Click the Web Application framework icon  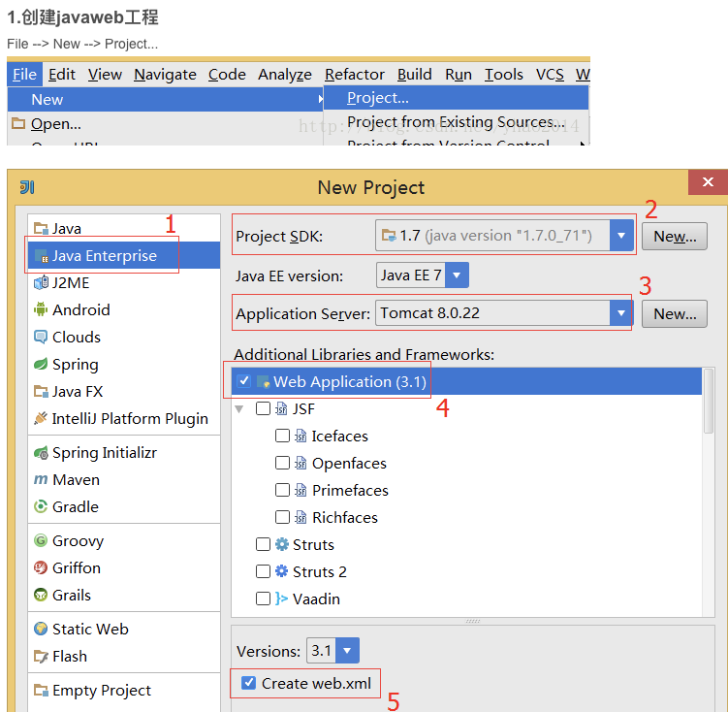[x=264, y=382]
